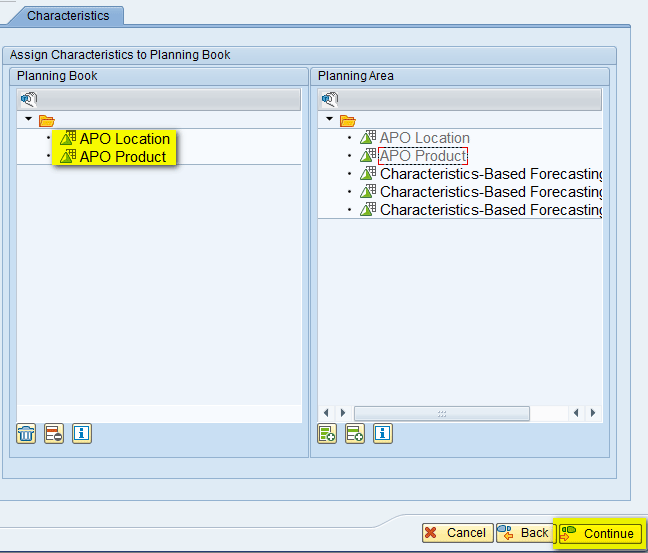Click the remove row icon under Planning Book
This screenshot has height=553, width=648.
click(x=54, y=434)
